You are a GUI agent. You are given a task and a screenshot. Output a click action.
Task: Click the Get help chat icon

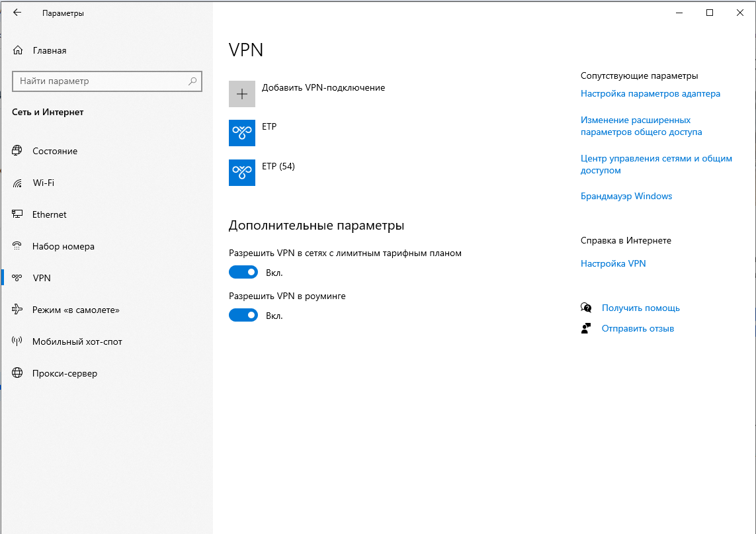pos(586,307)
